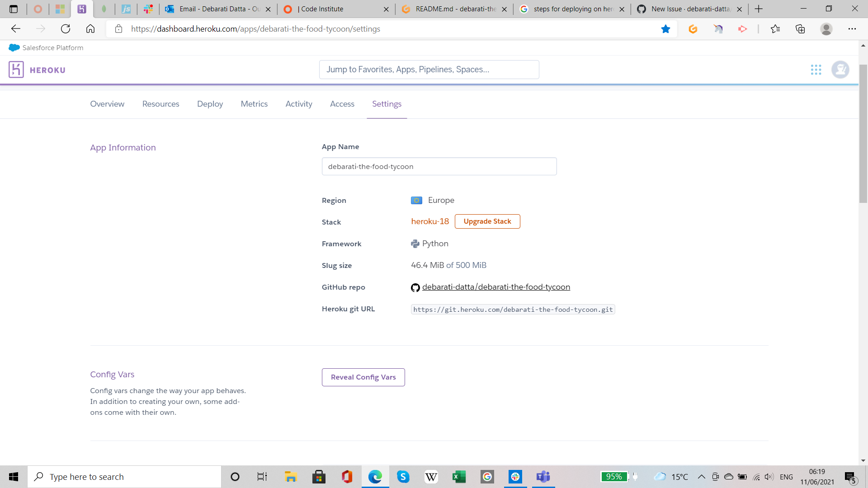Open browser settings ellipsis menu
Viewport: 868px width, 488px height.
(852, 29)
